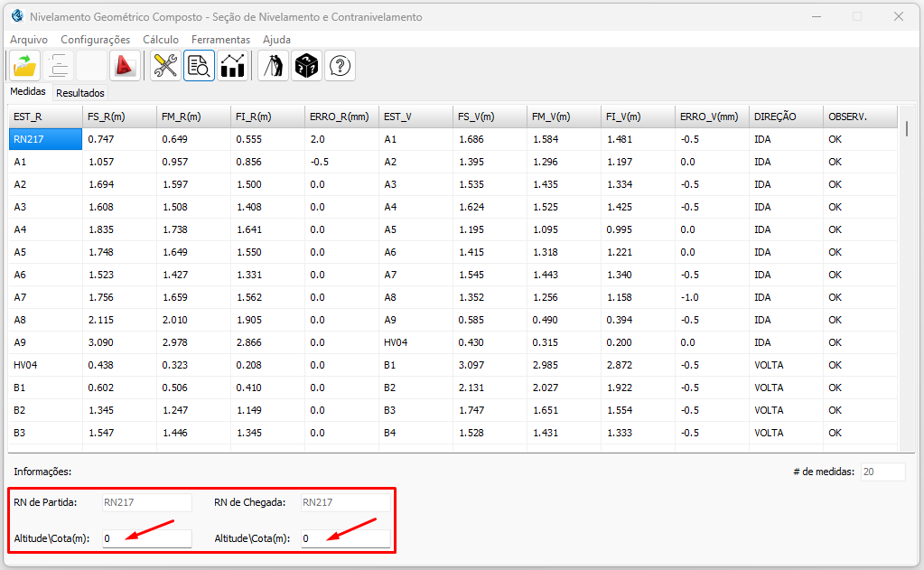924x570 pixels.
Task: Open the Ferramentas menu
Action: tap(220, 40)
